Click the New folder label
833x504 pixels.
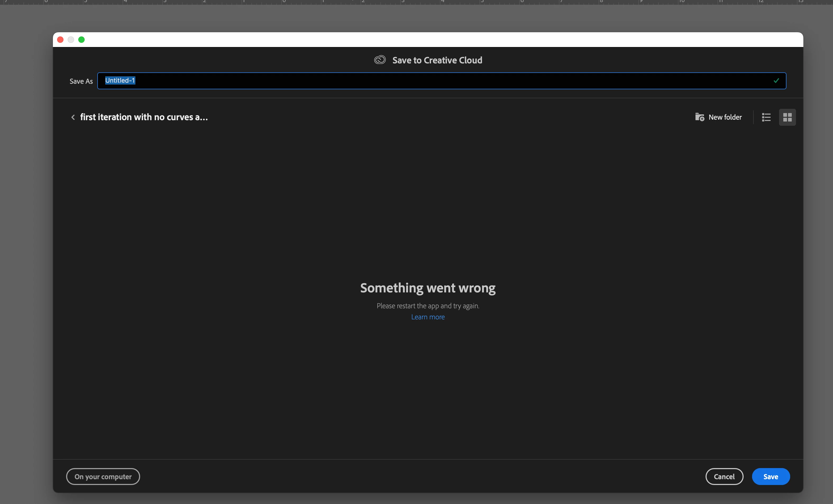click(x=725, y=117)
